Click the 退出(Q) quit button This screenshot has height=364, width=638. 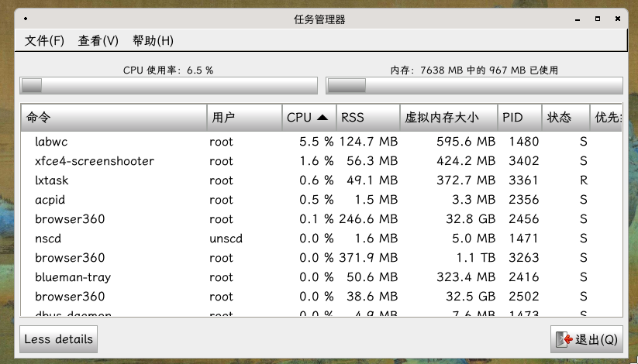point(586,339)
